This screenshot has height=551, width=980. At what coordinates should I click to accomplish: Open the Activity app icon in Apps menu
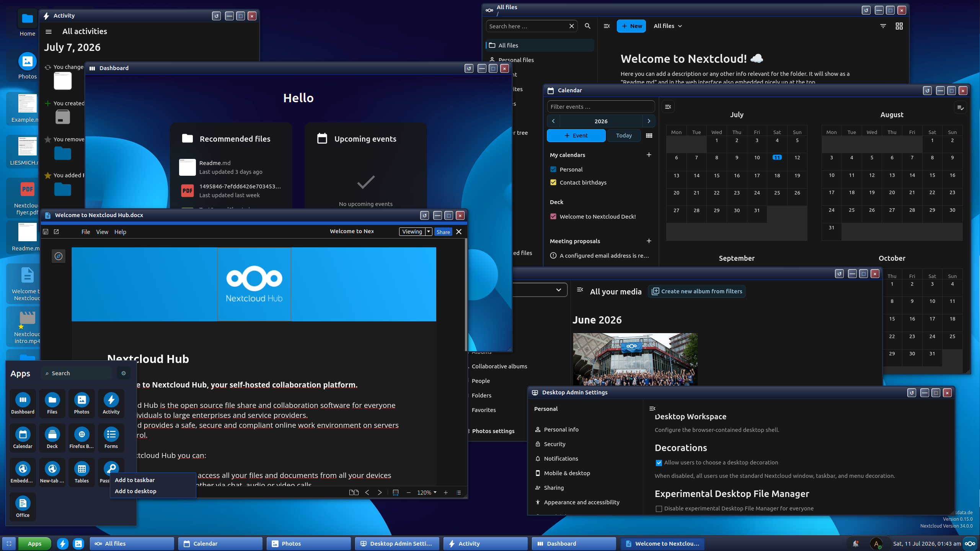pyautogui.click(x=111, y=403)
